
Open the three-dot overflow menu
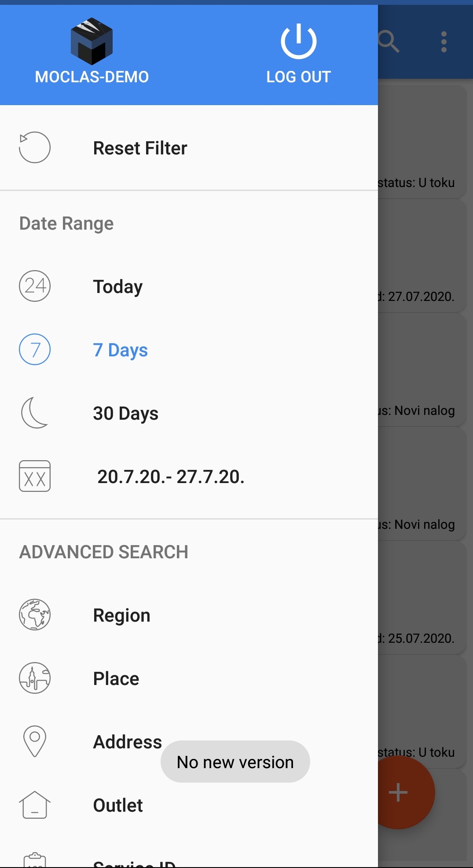click(x=444, y=42)
